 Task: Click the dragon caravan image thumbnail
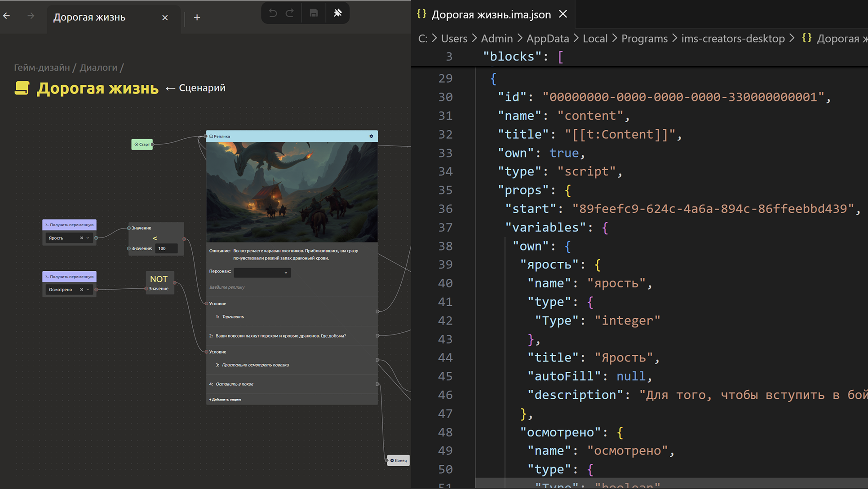tap(292, 192)
